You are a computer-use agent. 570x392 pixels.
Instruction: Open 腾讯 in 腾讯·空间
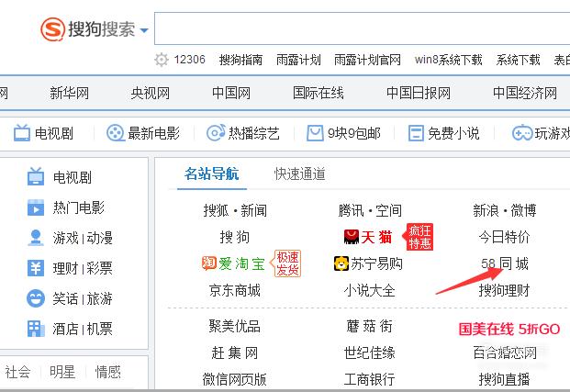point(351,210)
